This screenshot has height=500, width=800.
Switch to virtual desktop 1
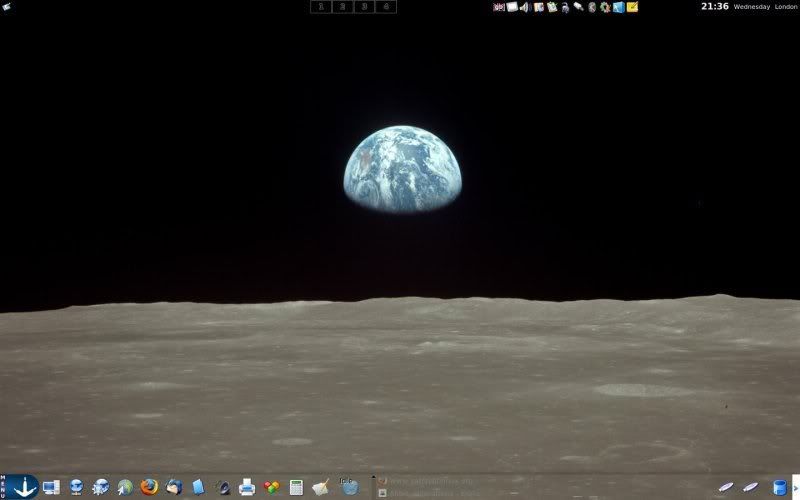(321, 7)
